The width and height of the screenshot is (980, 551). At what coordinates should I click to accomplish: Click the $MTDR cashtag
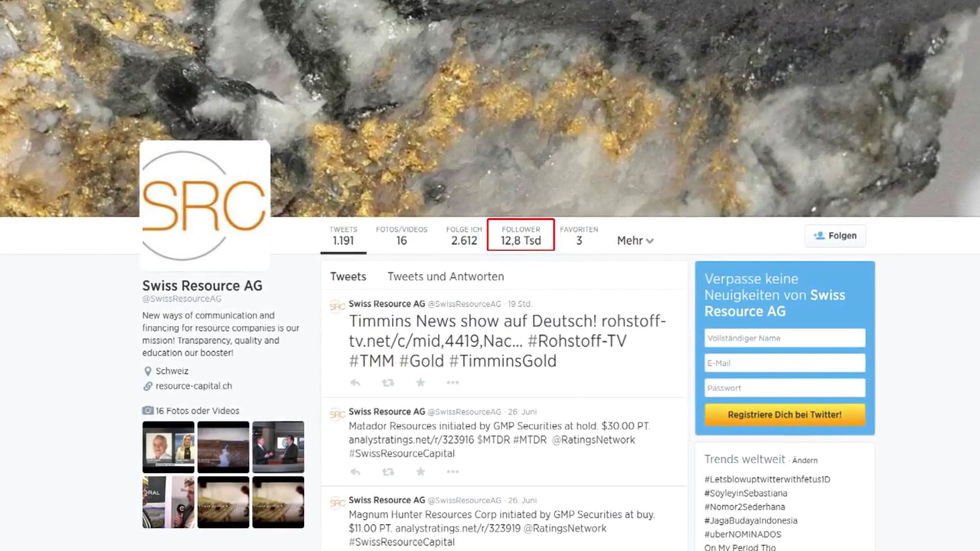click(493, 440)
